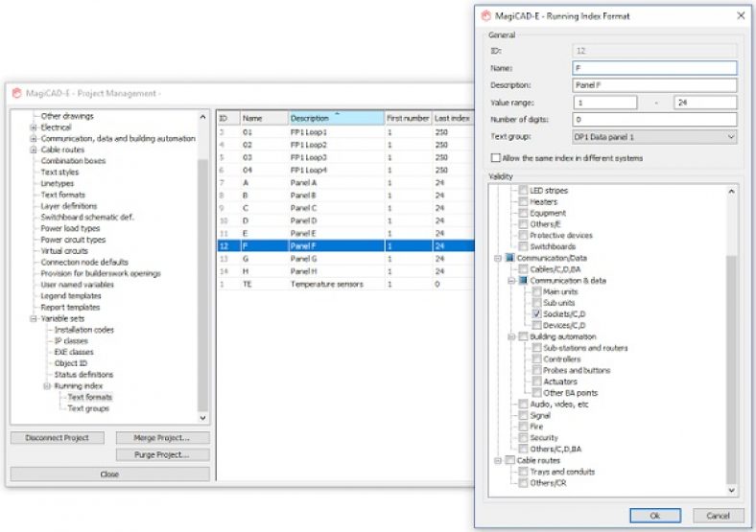Sort table by Name column header
The image size is (756, 532).
pyautogui.click(x=264, y=118)
